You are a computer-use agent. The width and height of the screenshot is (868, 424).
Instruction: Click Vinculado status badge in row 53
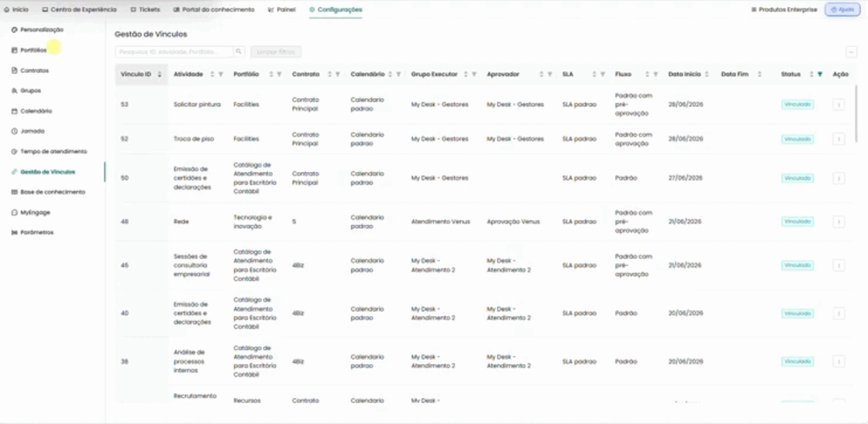797,105
